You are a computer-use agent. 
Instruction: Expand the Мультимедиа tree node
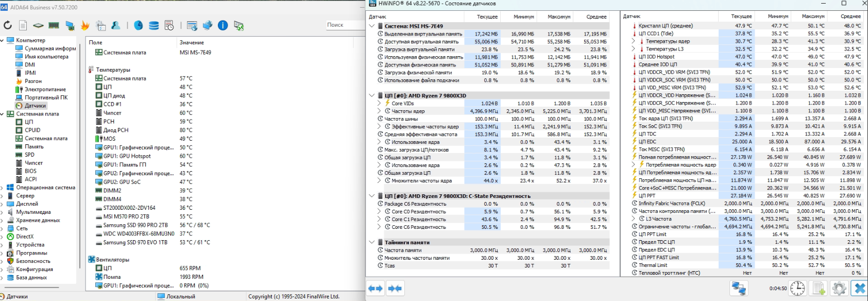2,212
